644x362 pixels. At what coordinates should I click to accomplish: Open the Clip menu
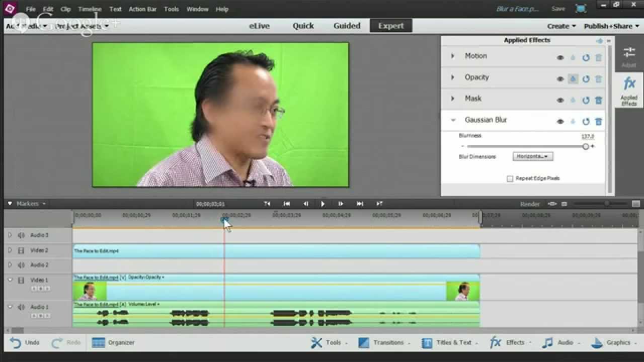[66, 9]
